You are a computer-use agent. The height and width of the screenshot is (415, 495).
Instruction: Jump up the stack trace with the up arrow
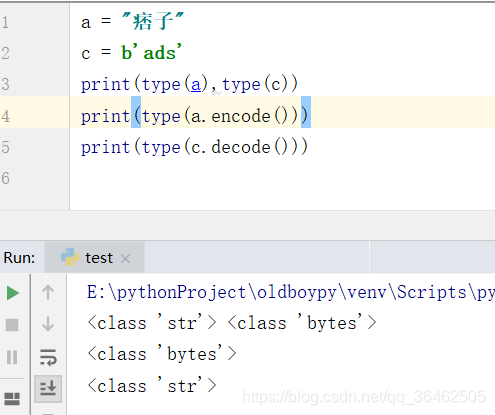click(x=48, y=292)
